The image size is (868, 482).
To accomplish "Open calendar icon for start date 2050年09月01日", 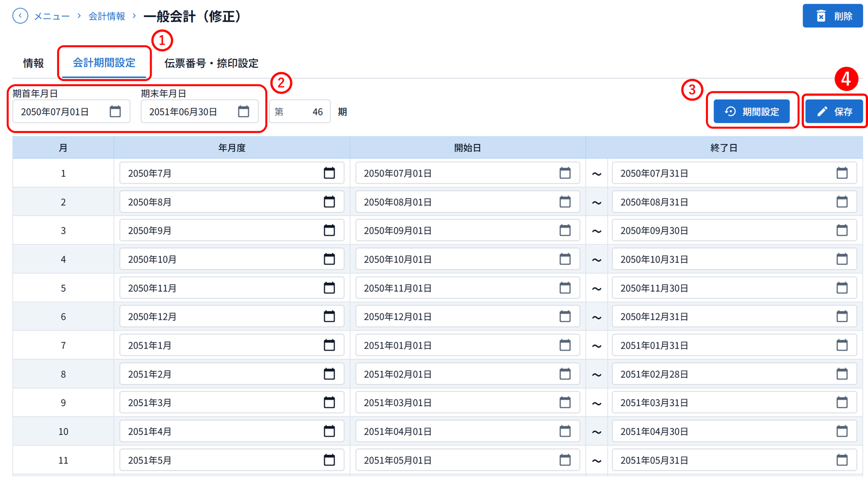I will coord(565,230).
